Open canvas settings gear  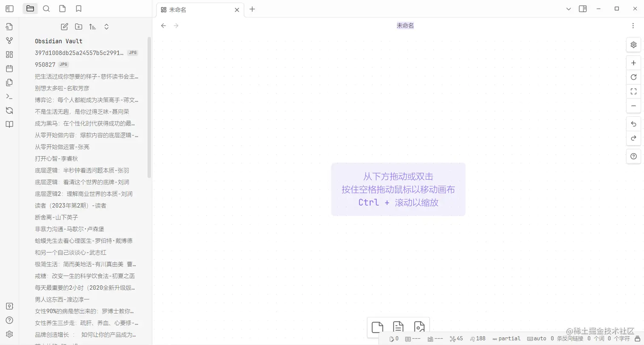tap(633, 45)
